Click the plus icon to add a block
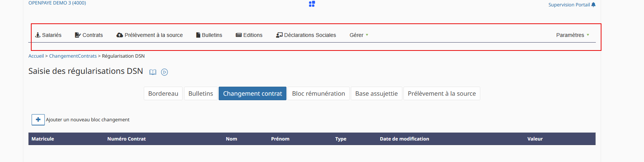The width and height of the screenshot is (644, 162). pyautogui.click(x=38, y=119)
